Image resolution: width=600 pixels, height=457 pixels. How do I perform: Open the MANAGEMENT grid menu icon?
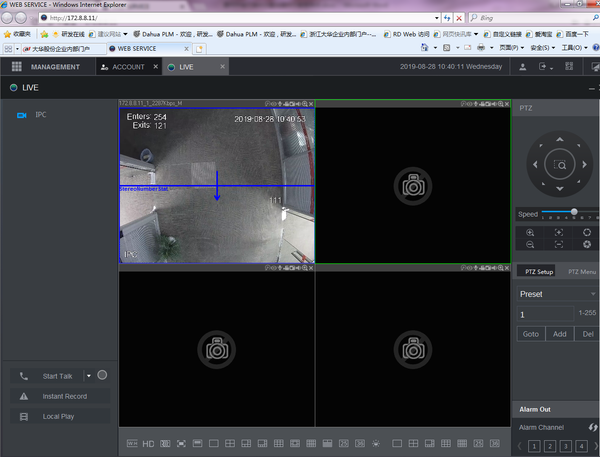(x=17, y=67)
